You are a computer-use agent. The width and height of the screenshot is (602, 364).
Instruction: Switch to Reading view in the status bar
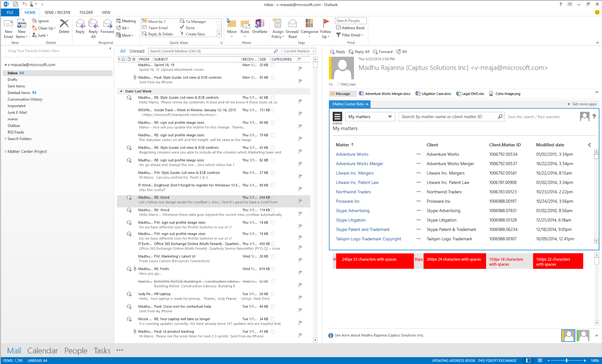540,360
